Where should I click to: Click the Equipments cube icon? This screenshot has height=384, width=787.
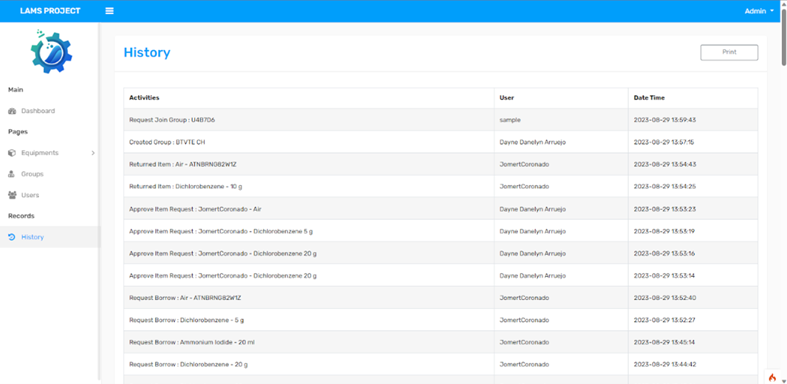pyautogui.click(x=13, y=153)
